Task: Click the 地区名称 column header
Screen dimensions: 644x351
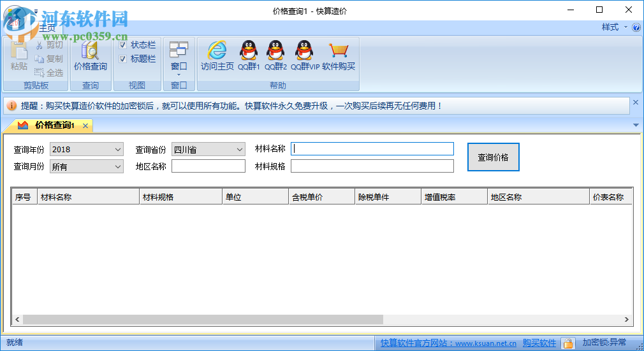Action: [x=538, y=197]
